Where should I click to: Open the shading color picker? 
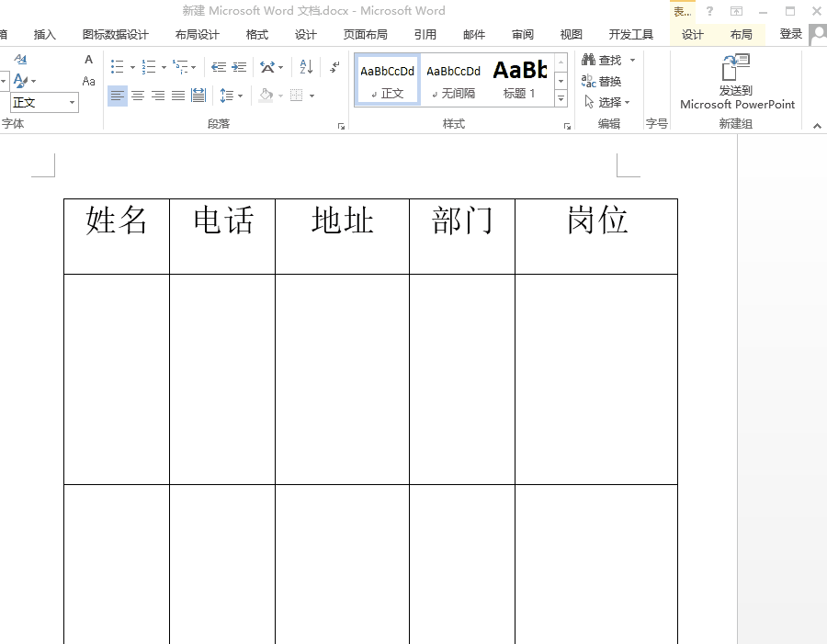(x=280, y=96)
